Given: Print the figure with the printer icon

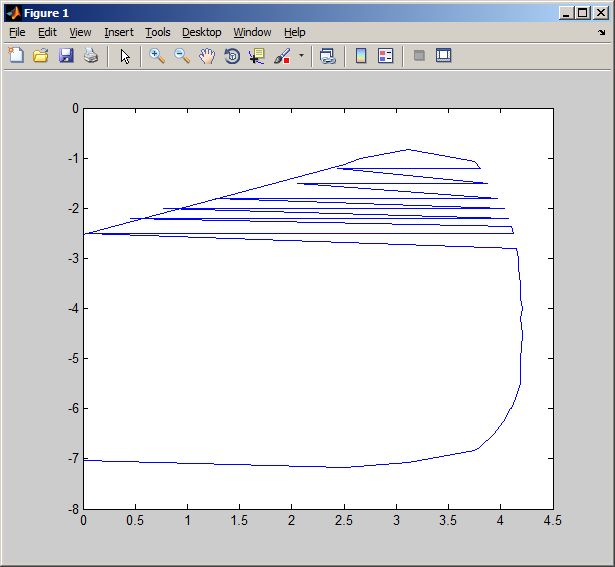Looking at the screenshot, I should coord(91,56).
